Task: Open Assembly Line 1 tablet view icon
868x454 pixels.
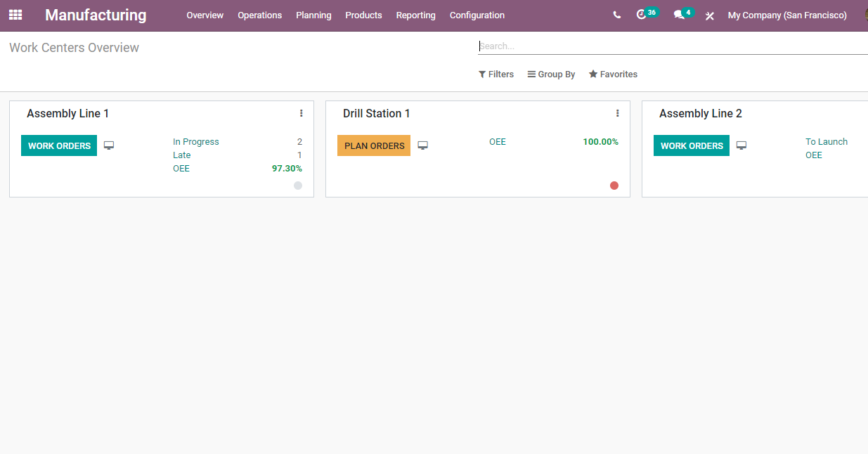Action: [109, 145]
